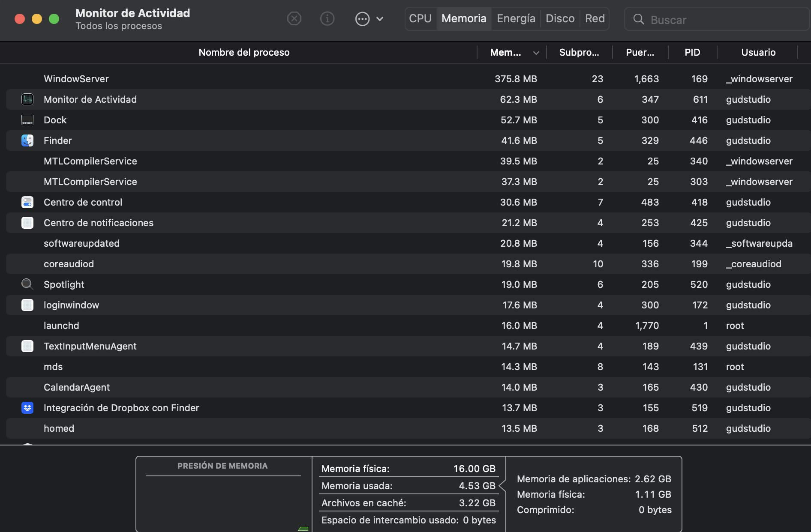This screenshot has height=532, width=811.
Task: Sort by Nombre del proceso column header
Action: point(244,53)
